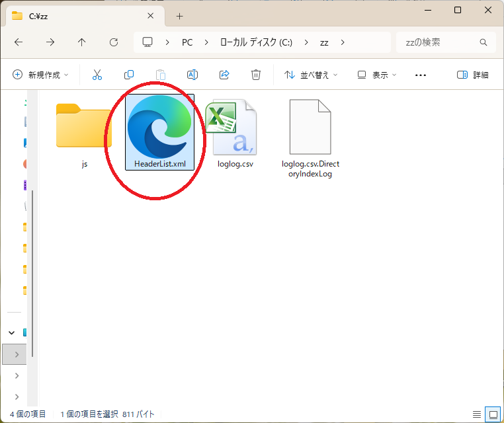Click the Share icon in toolbar
The height and width of the screenshot is (423, 504).
pyautogui.click(x=224, y=75)
